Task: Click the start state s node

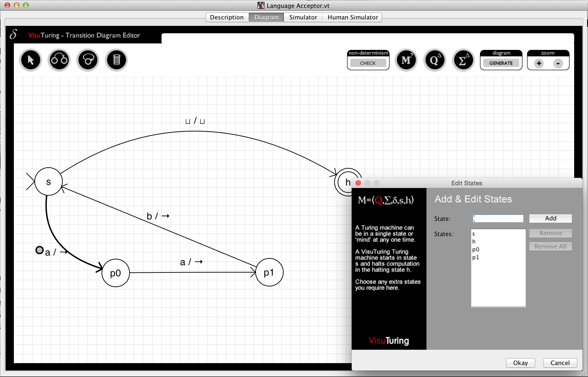Action: click(x=48, y=182)
